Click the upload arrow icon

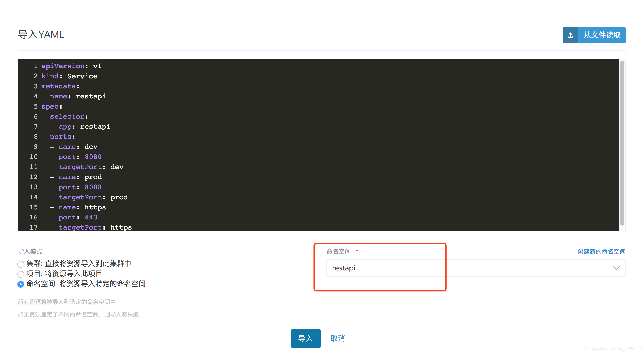[x=570, y=35]
